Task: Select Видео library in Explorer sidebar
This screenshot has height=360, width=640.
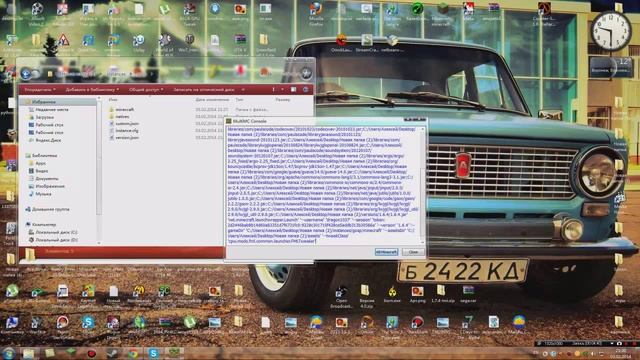Action: tap(38, 171)
